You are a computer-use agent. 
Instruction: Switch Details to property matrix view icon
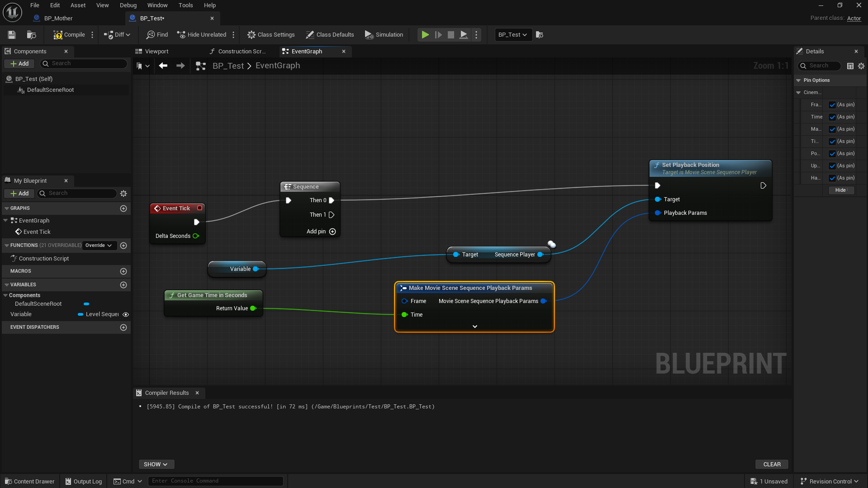[x=850, y=66]
